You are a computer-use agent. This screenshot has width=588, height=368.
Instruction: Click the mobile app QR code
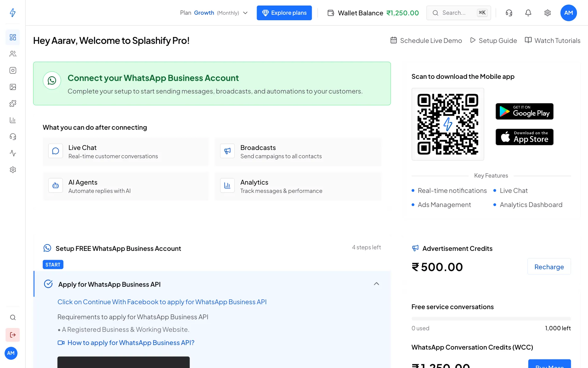[448, 124]
